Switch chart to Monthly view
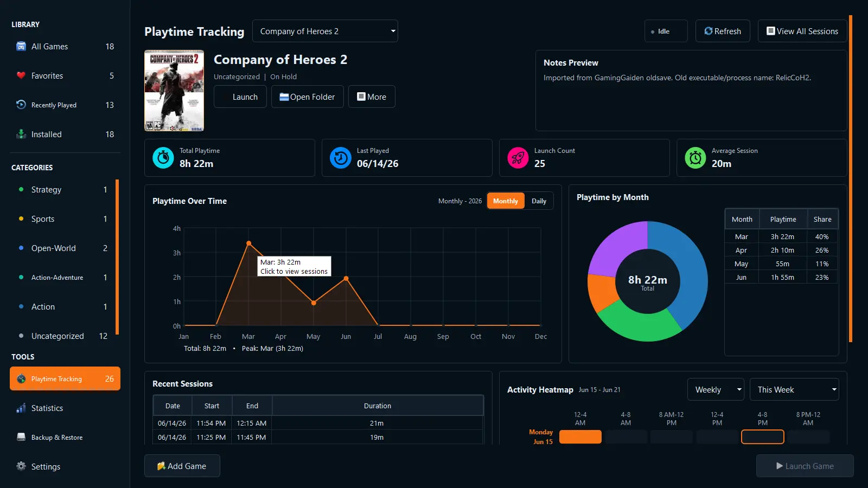Image resolution: width=868 pixels, height=488 pixels. click(x=506, y=201)
